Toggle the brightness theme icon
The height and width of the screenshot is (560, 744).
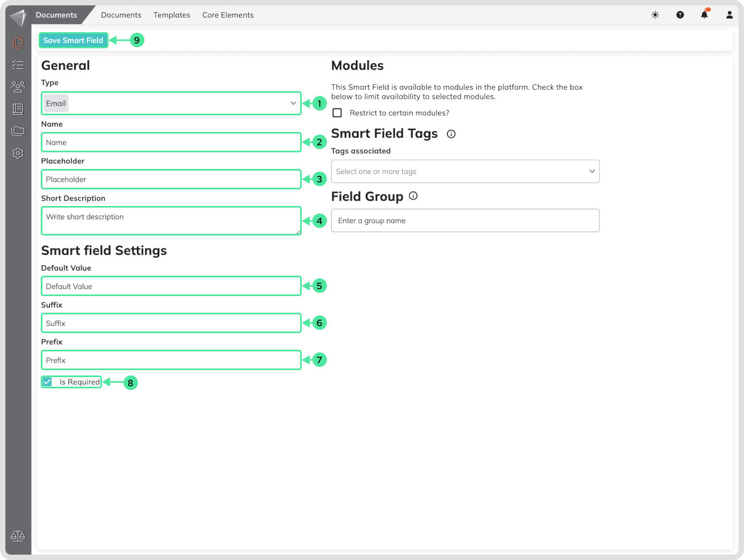point(655,15)
